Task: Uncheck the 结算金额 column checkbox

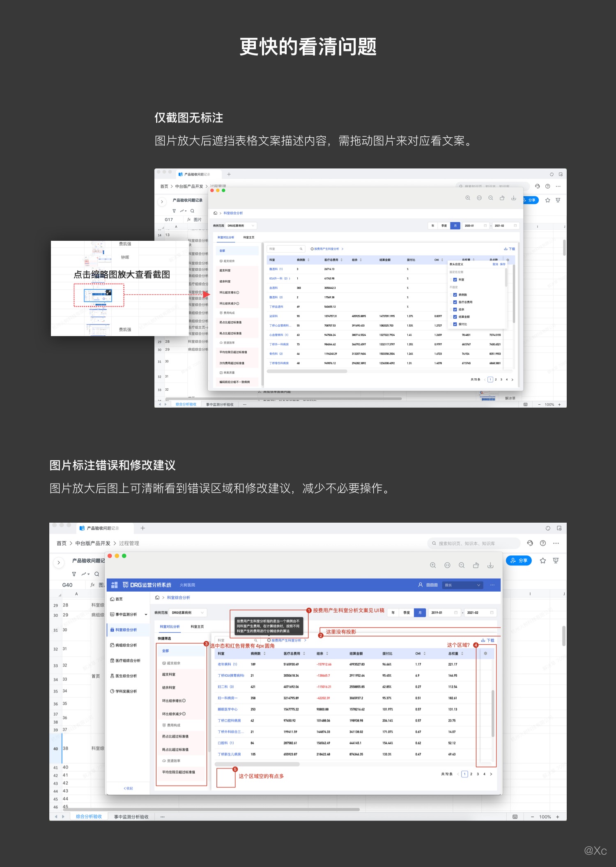Action: (x=455, y=317)
